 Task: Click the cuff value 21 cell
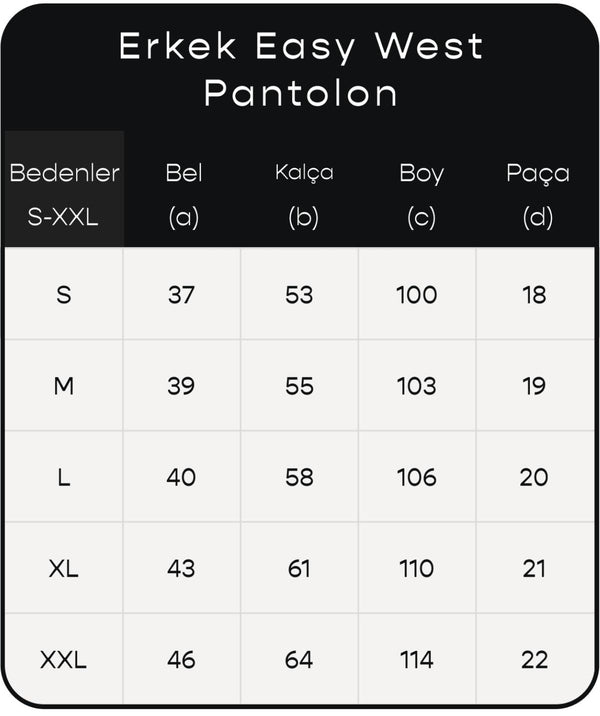click(x=535, y=569)
